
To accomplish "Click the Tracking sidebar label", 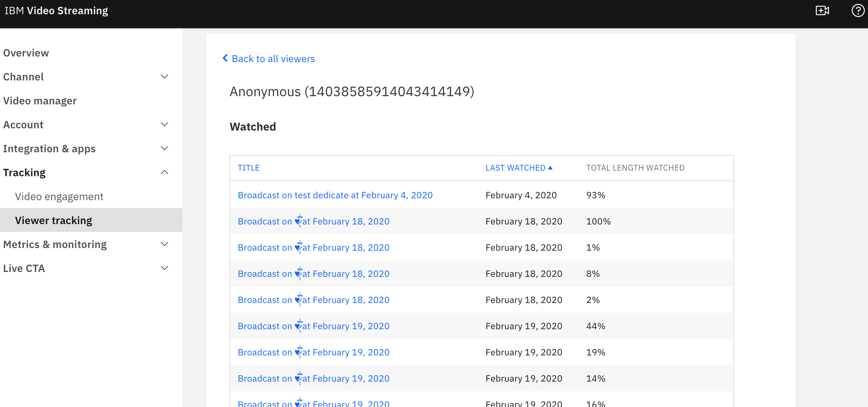I will point(24,173).
